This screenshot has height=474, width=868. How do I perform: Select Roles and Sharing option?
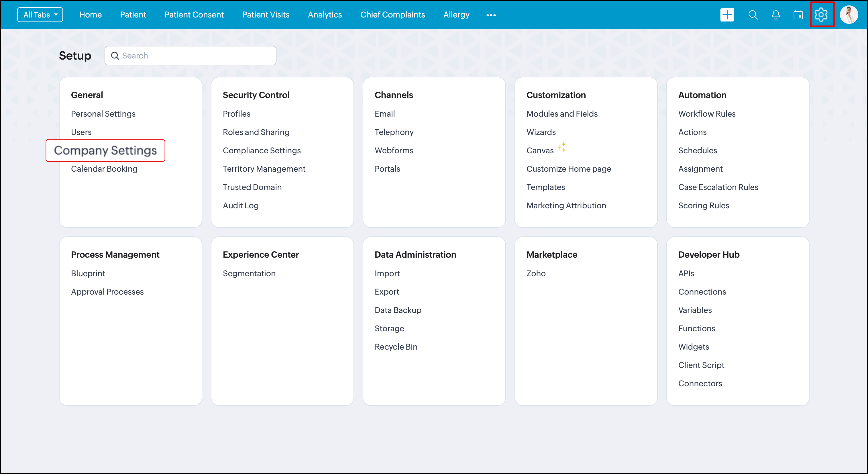pyautogui.click(x=256, y=132)
